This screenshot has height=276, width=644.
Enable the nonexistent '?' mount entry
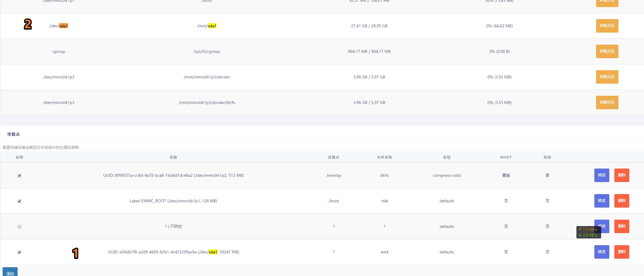19,227
